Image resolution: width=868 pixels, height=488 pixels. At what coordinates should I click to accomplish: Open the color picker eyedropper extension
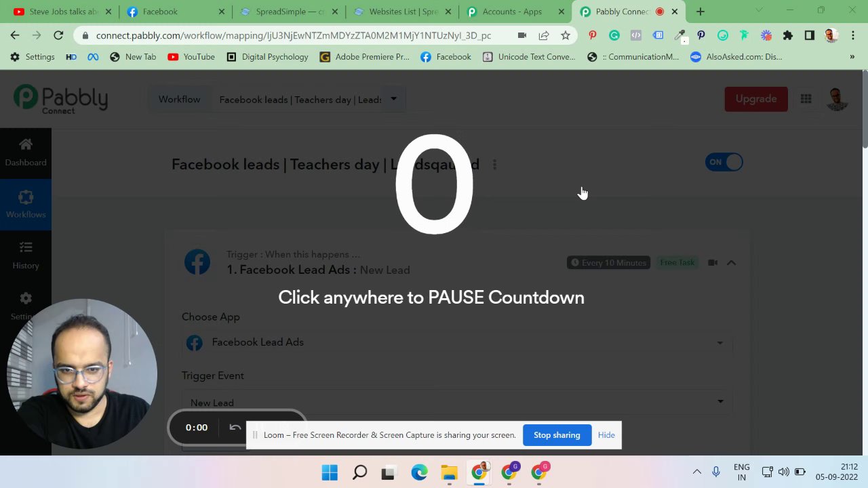[679, 35]
